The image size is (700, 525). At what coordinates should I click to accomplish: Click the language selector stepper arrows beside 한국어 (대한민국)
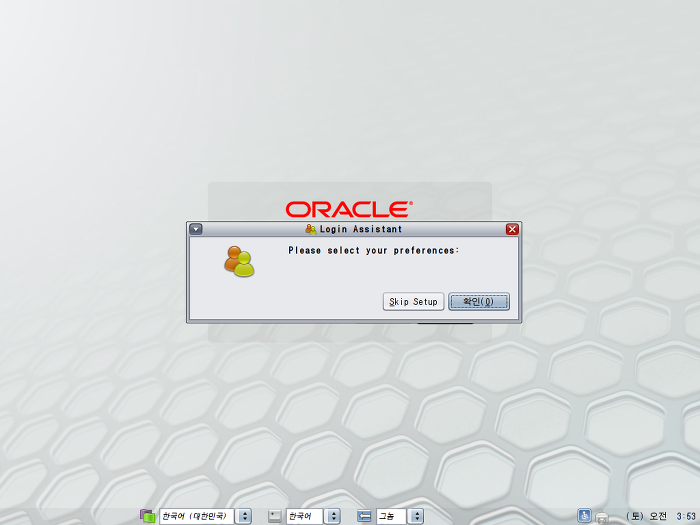point(244,517)
